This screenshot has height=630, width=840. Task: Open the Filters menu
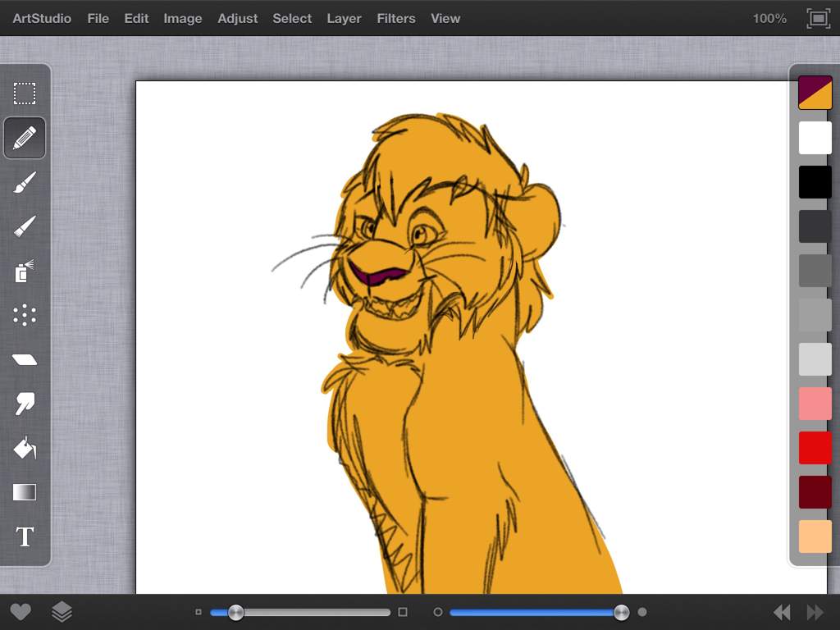[x=395, y=18]
